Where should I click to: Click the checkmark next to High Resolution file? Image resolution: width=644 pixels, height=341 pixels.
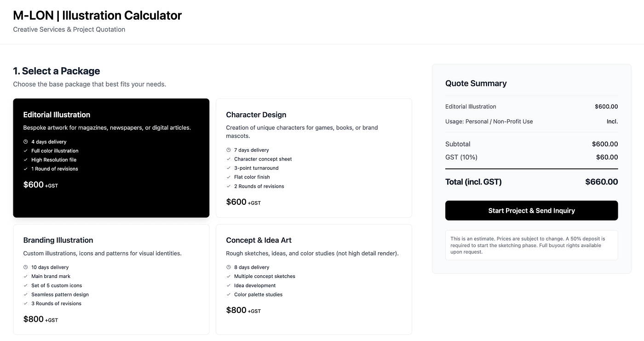point(26,160)
